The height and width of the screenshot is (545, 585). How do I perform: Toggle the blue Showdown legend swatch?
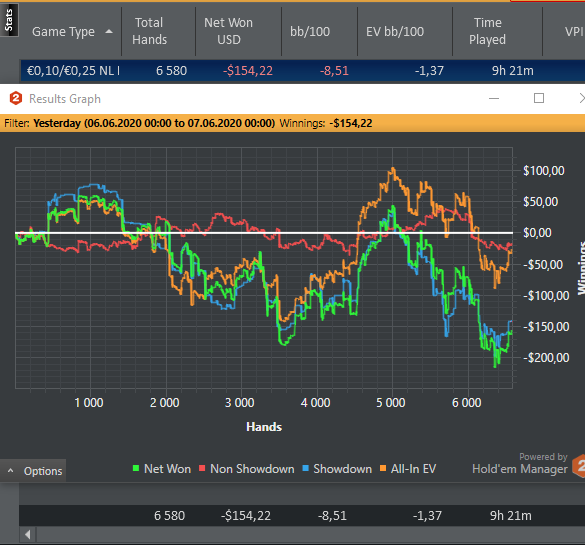click(x=306, y=469)
